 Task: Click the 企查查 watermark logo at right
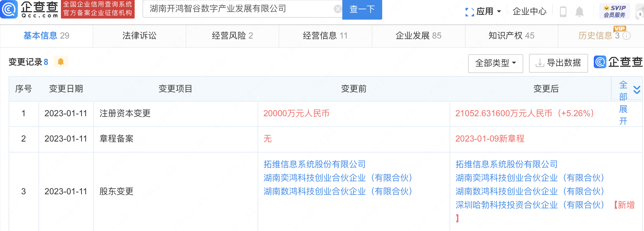(x=618, y=62)
